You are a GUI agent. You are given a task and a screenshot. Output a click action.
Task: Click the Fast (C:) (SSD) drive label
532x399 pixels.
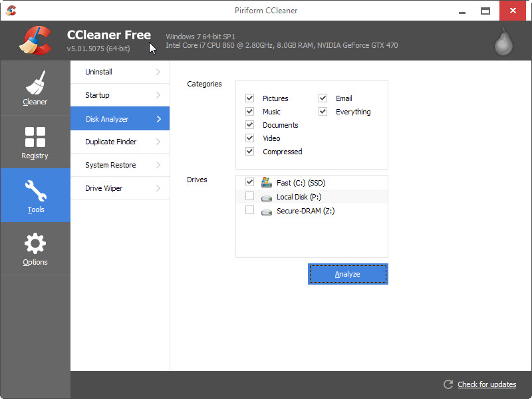301,183
